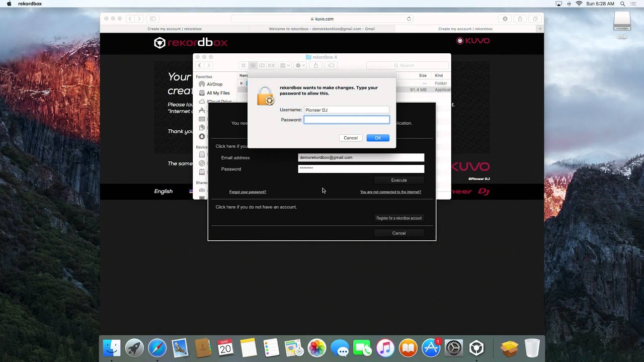Click Finder edit tags button
Image resolution: width=644 pixels, height=362 pixels.
332,65
